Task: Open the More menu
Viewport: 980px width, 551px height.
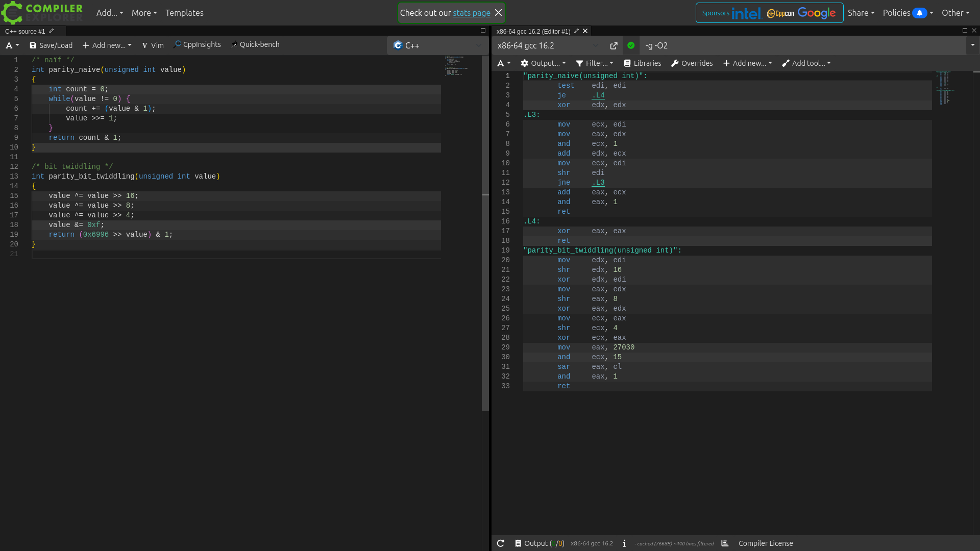Action: [x=144, y=13]
